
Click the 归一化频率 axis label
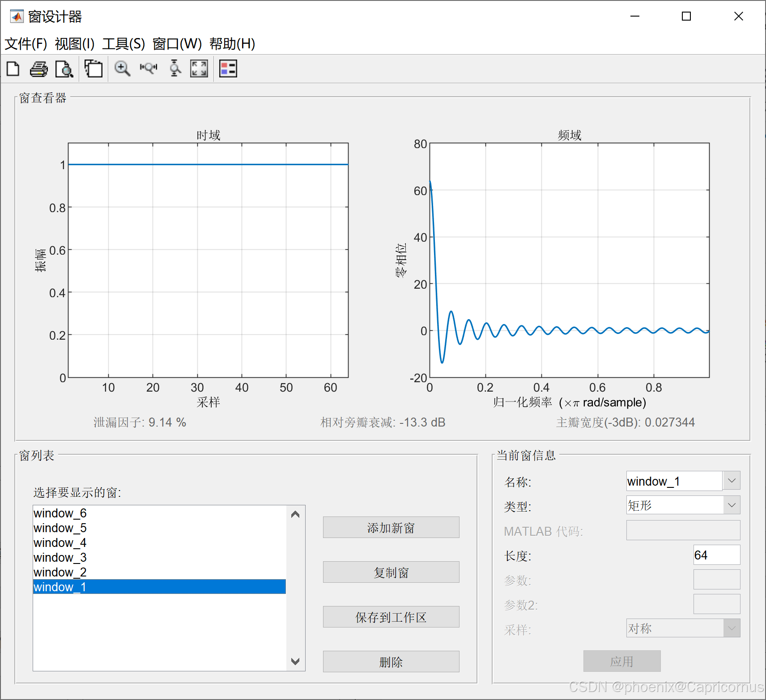570,402
